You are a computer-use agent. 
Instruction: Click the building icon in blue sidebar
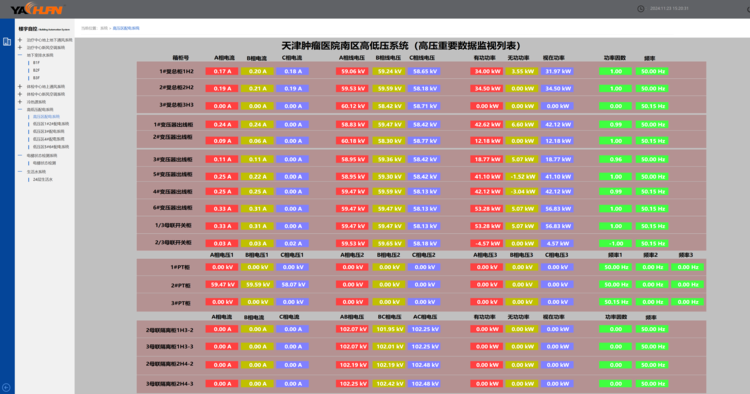pyautogui.click(x=7, y=42)
